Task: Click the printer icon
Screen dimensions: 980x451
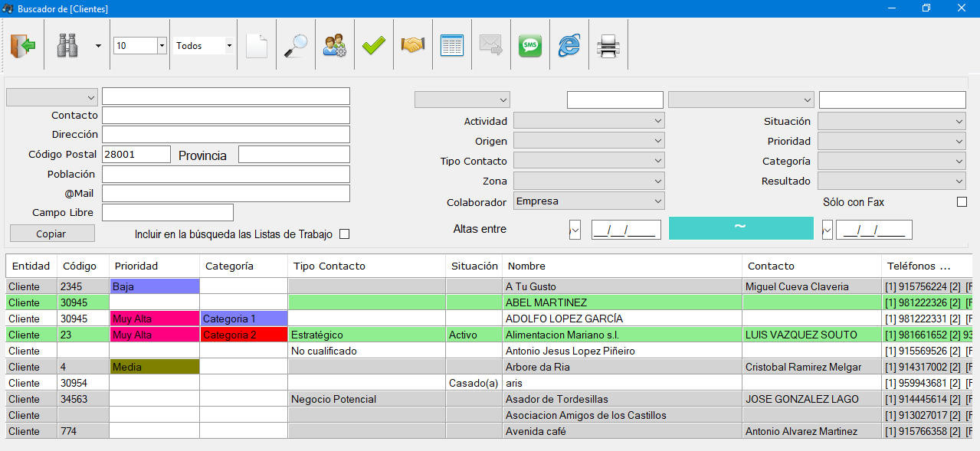Action: (608, 46)
